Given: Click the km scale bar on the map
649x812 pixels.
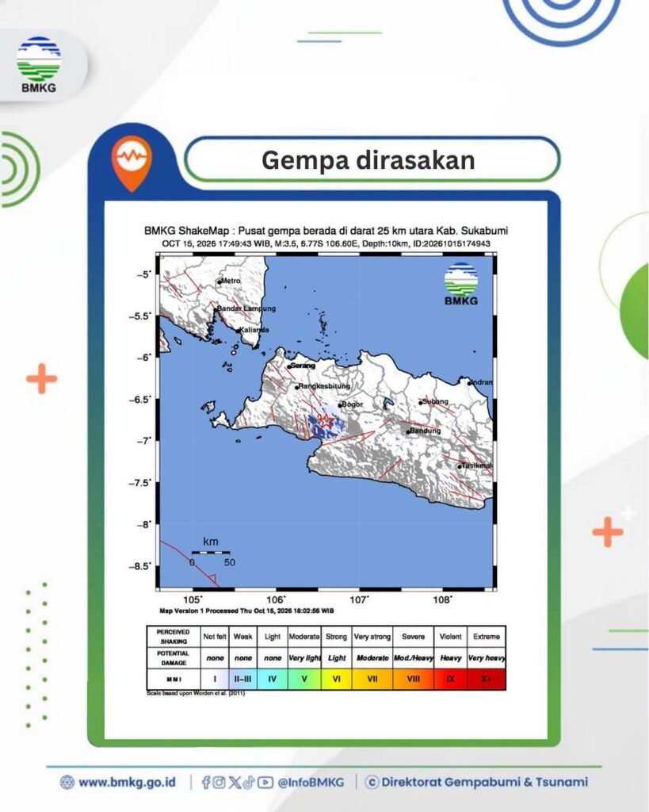Looking at the screenshot, I should (x=211, y=553).
